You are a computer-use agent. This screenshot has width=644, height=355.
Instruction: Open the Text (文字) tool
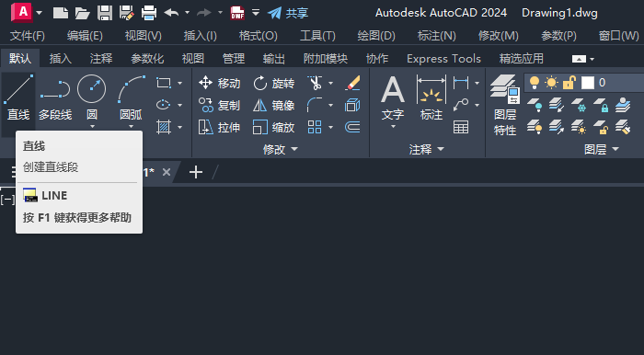(x=393, y=97)
